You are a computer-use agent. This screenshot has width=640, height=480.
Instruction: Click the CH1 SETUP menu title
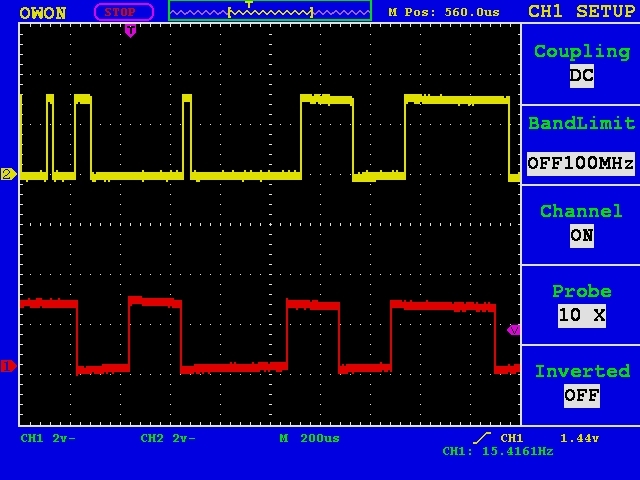582,11
